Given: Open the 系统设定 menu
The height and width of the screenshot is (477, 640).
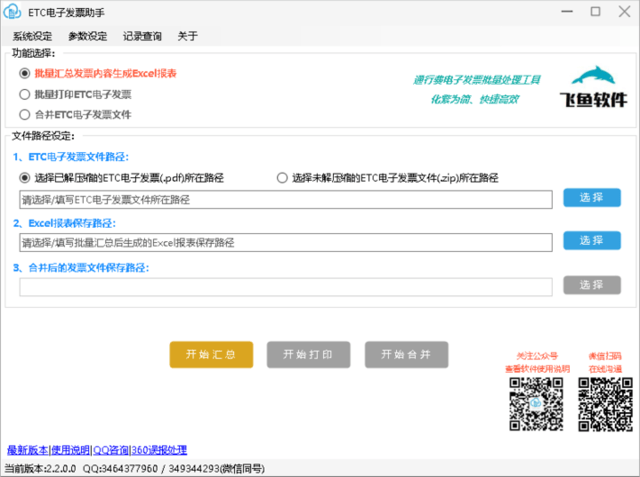Looking at the screenshot, I should click(32, 36).
